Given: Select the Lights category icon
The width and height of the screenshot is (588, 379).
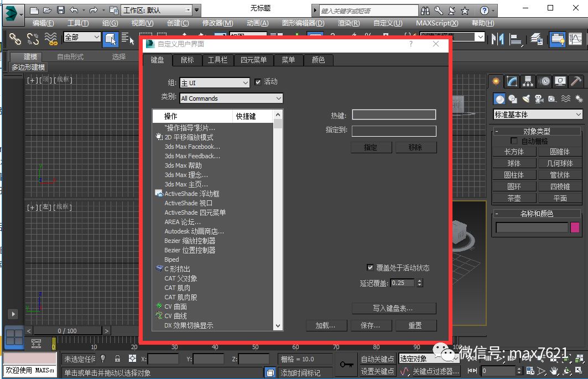Looking at the screenshot, I should point(526,99).
